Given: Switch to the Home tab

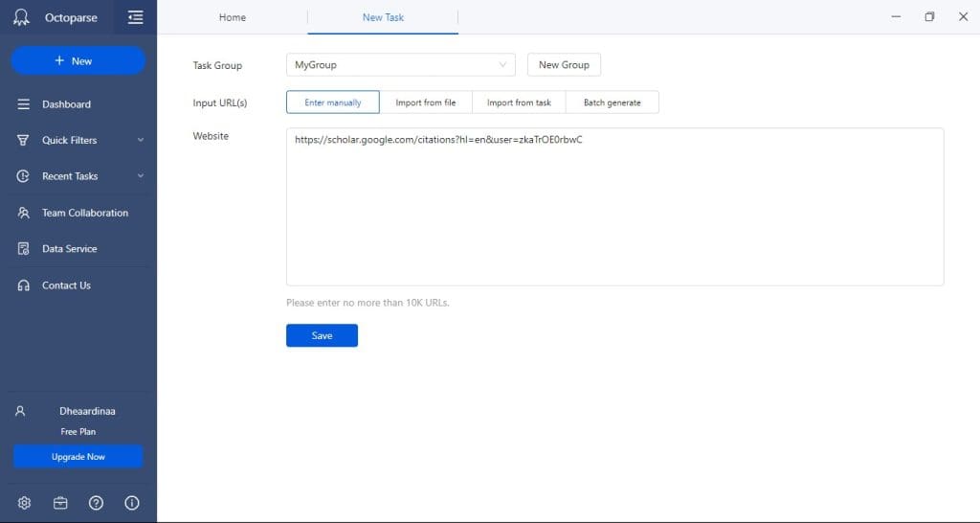Looking at the screenshot, I should point(233,17).
